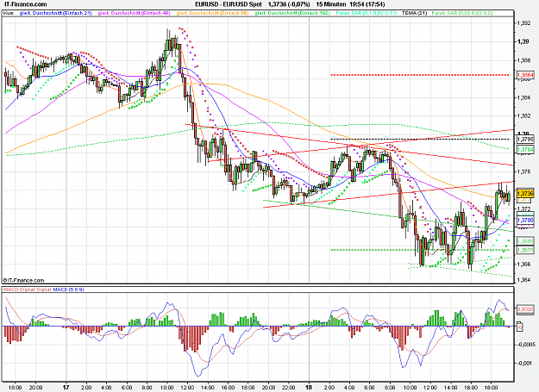
Task: Click the green 1,3685 price tag
Action: click(525, 241)
